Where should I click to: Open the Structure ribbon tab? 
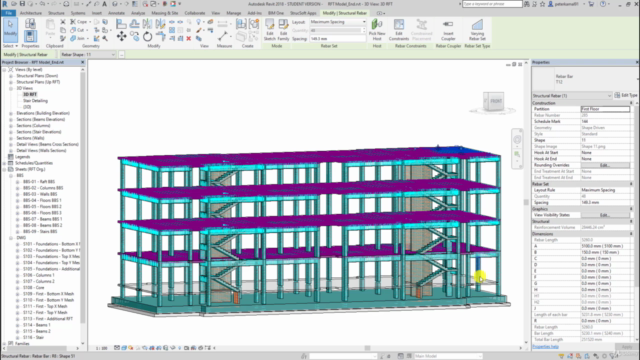pyautogui.click(x=56, y=13)
